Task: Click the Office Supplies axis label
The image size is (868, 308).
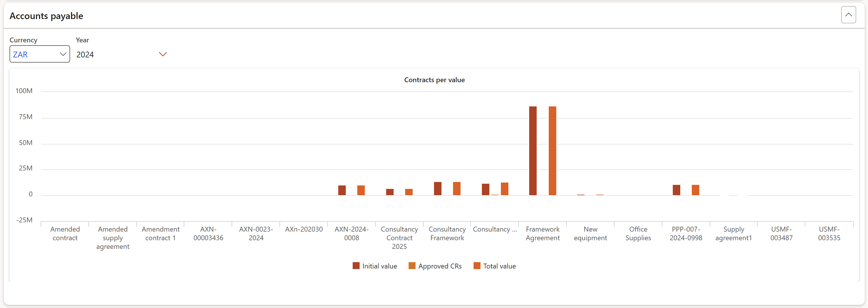Action: [x=638, y=234]
